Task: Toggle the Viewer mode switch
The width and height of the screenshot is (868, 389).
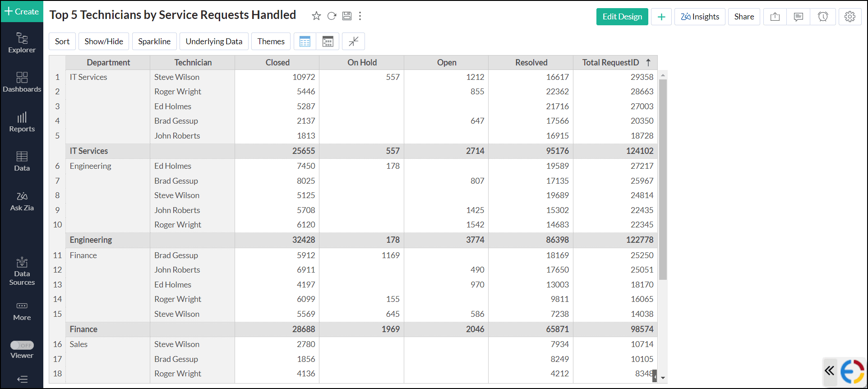Action: click(x=22, y=345)
